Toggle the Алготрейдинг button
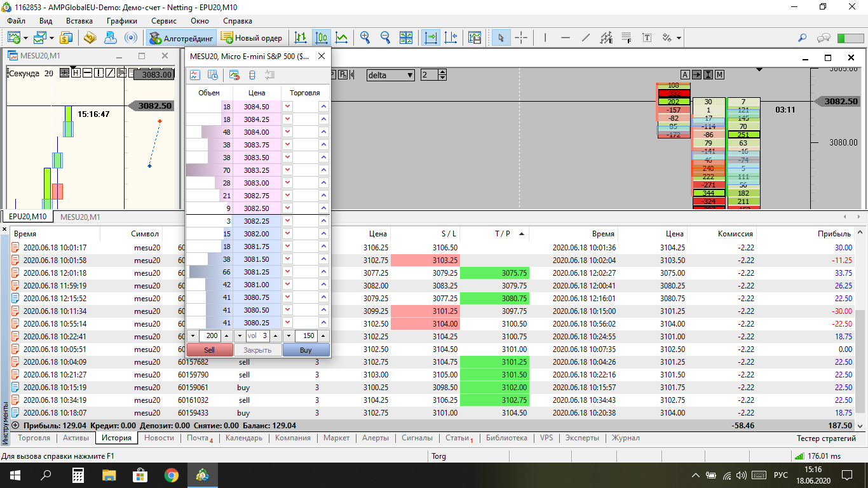The image size is (868, 488). (182, 37)
